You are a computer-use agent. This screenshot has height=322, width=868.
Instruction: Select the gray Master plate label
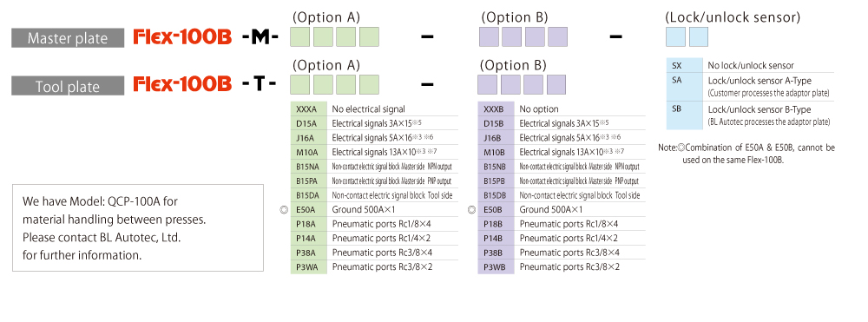(68, 38)
